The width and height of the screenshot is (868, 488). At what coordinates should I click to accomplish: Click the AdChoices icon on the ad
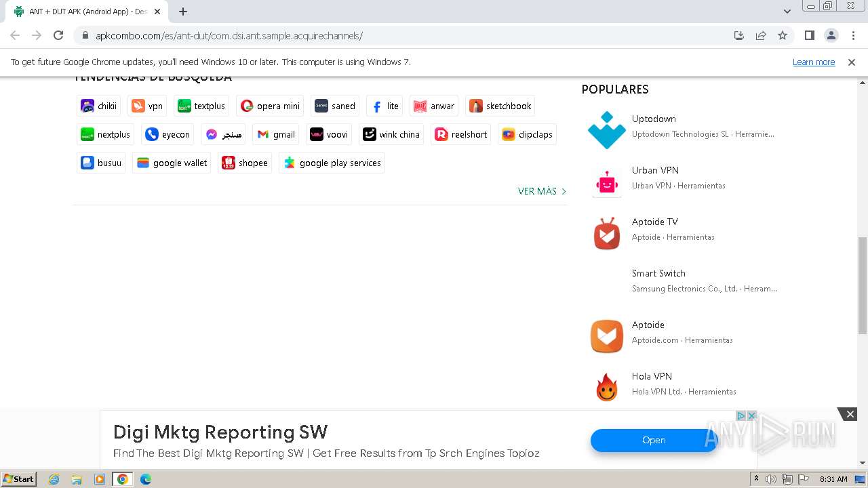pyautogui.click(x=741, y=415)
